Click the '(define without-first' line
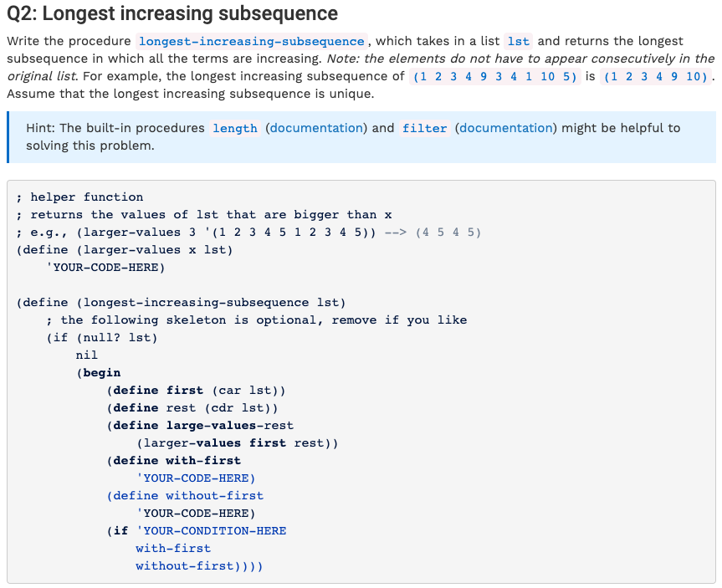The image size is (722, 588). pos(185,496)
